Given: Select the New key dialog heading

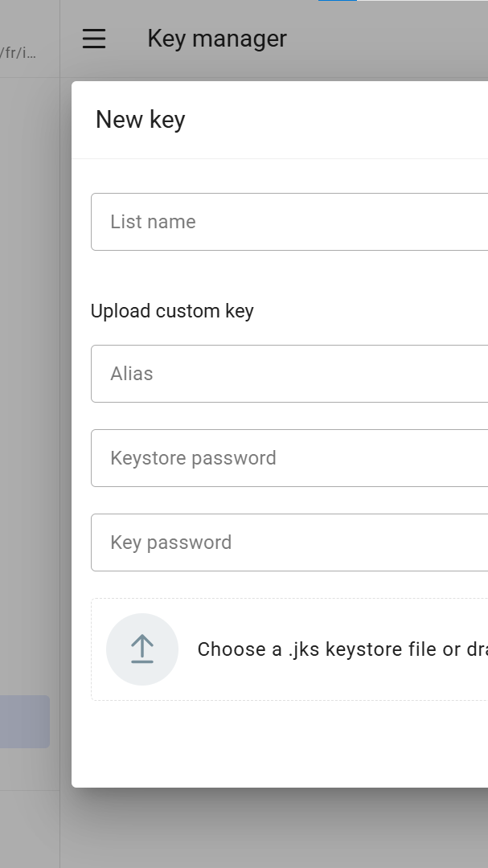Looking at the screenshot, I should (x=141, y=119).
